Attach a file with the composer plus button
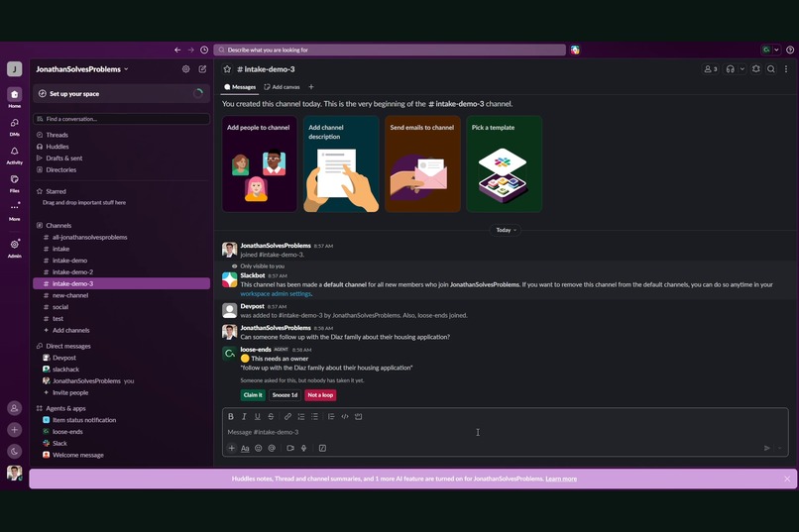This screenshot has height=532, width=799. tap(231, 448)
